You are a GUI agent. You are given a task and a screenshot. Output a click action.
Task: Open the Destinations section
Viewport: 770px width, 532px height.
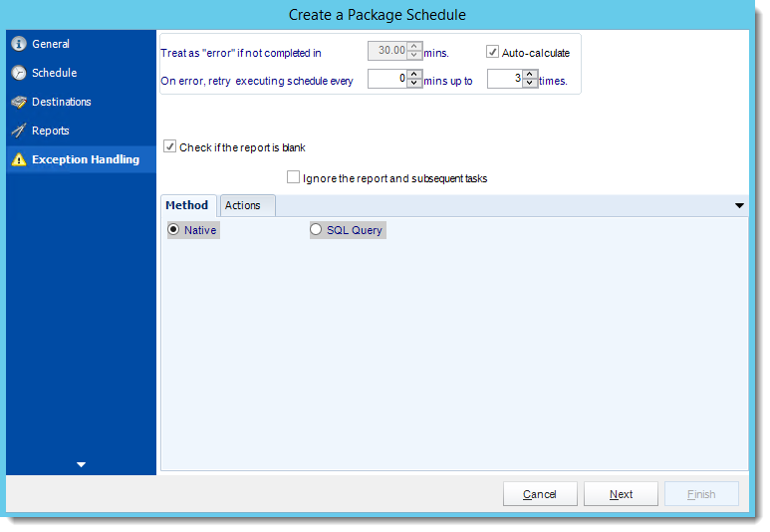(x=81, y=102)
